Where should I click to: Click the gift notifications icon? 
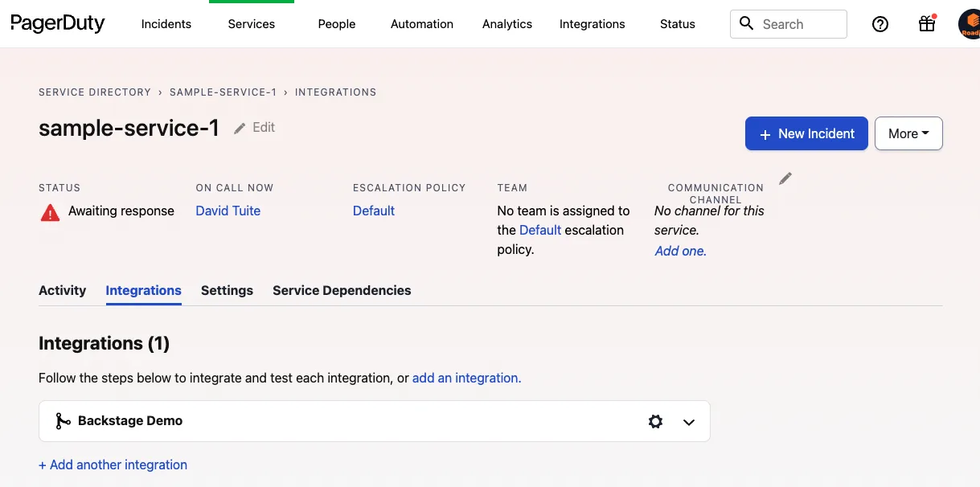926,24
